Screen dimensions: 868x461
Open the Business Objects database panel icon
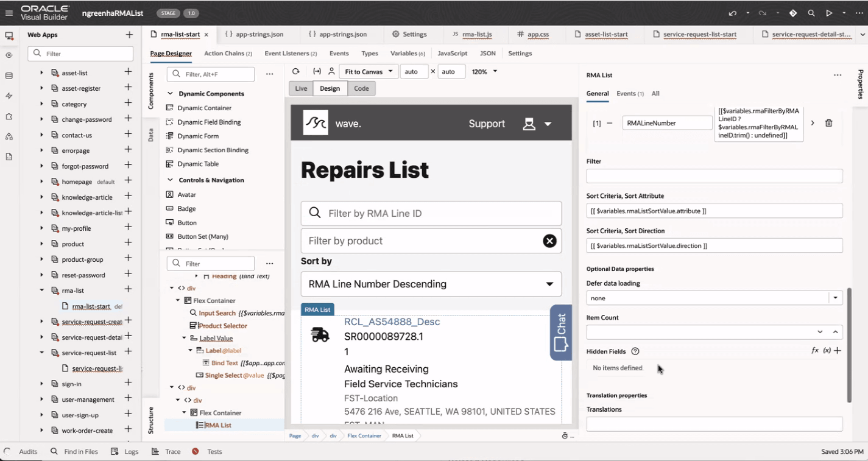pos(9,74)
